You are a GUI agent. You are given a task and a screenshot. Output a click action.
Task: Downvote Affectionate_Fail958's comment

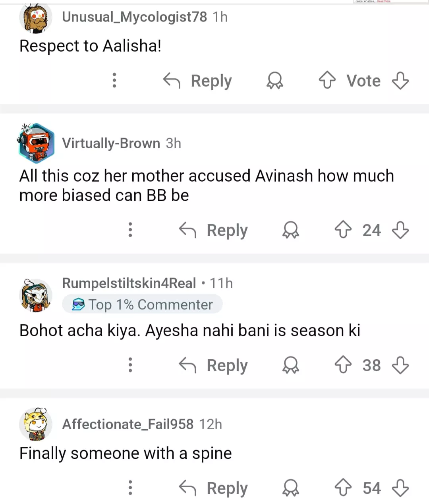400,488
